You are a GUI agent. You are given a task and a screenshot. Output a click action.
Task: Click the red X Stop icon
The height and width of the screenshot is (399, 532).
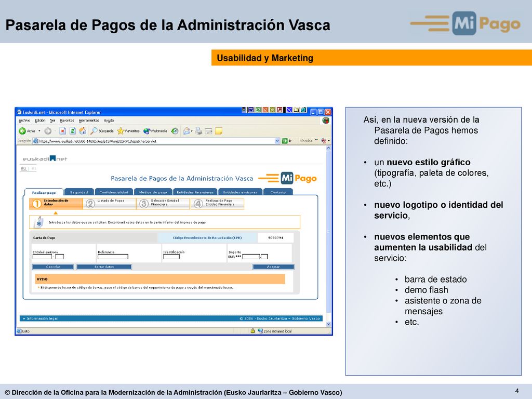[x=62, y=131]
